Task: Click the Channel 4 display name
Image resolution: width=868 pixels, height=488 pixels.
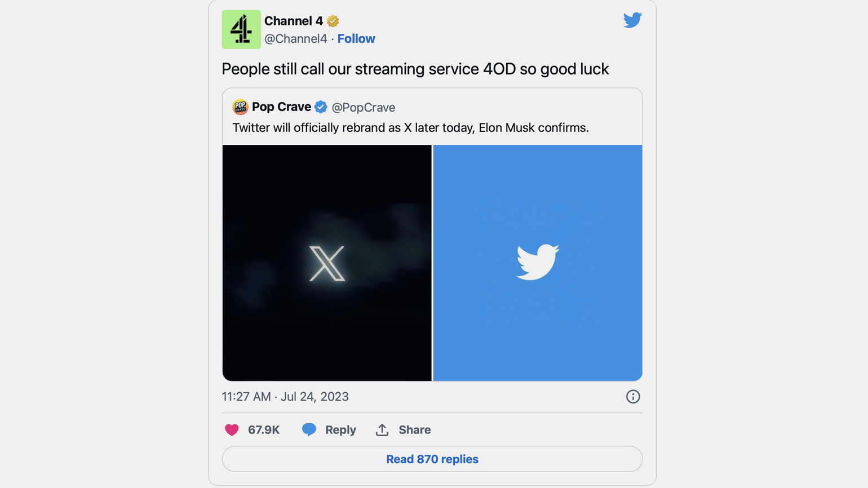Action: click(294, 21)
